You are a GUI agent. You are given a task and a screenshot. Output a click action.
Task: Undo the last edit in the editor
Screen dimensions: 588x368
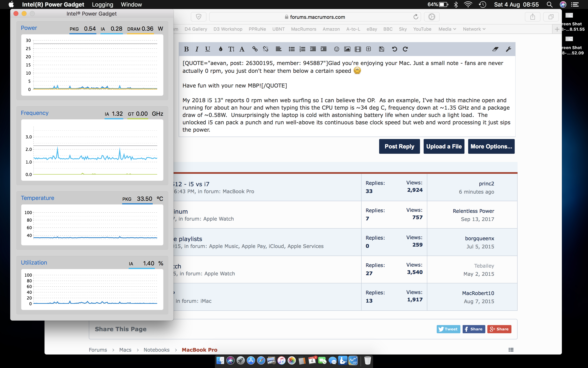pos(395,49)
